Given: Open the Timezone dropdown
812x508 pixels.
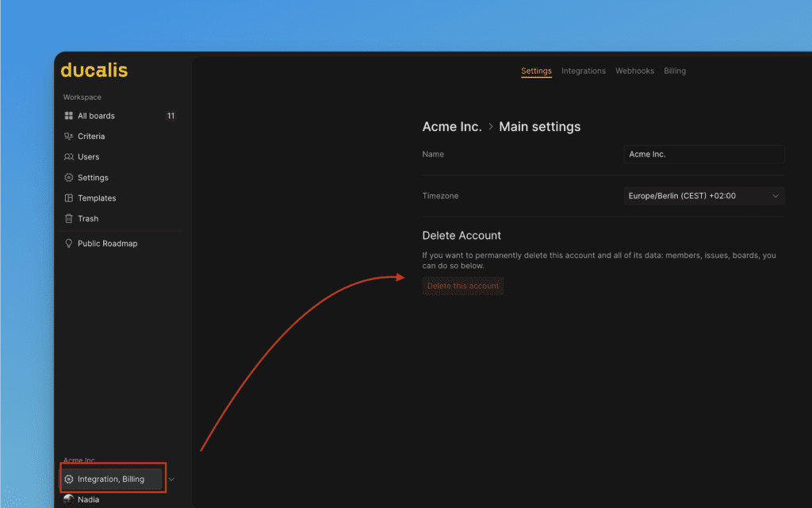Looking at the screenshot, I should pos(703,196).
